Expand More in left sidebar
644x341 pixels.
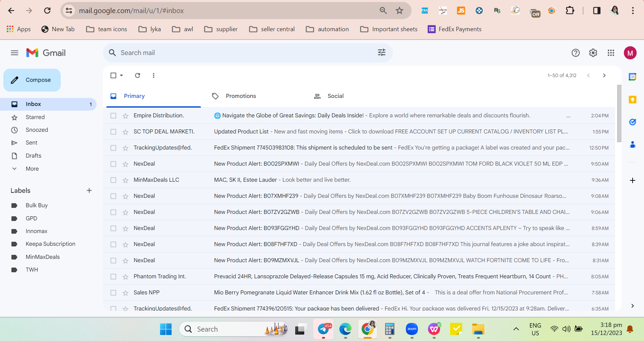point(32,169)
